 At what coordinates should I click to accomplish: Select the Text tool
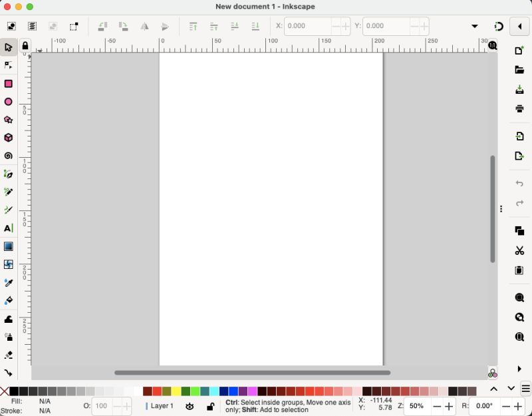(x=9, y=228)
